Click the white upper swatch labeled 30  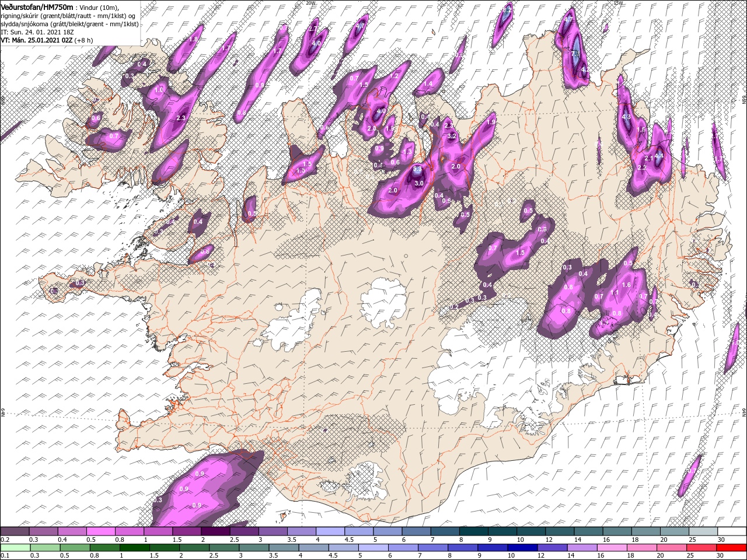pyautogui.click(x=731, y=531)
